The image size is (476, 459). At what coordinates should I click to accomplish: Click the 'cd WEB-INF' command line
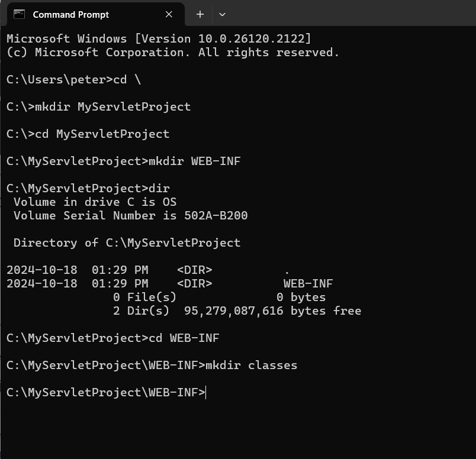[113, 338]
